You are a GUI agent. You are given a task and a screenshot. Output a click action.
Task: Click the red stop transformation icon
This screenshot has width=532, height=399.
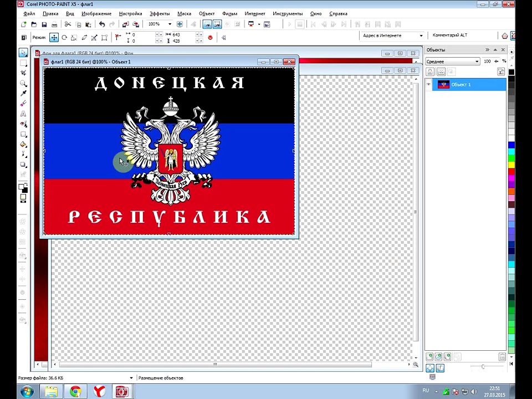[x=211, y=37]
